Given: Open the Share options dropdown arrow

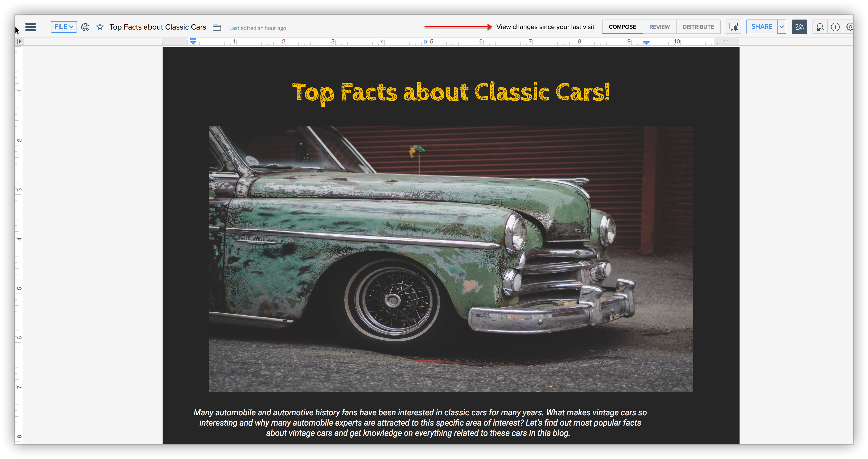Looking at the screenshot, I should (x=781, y=27).
